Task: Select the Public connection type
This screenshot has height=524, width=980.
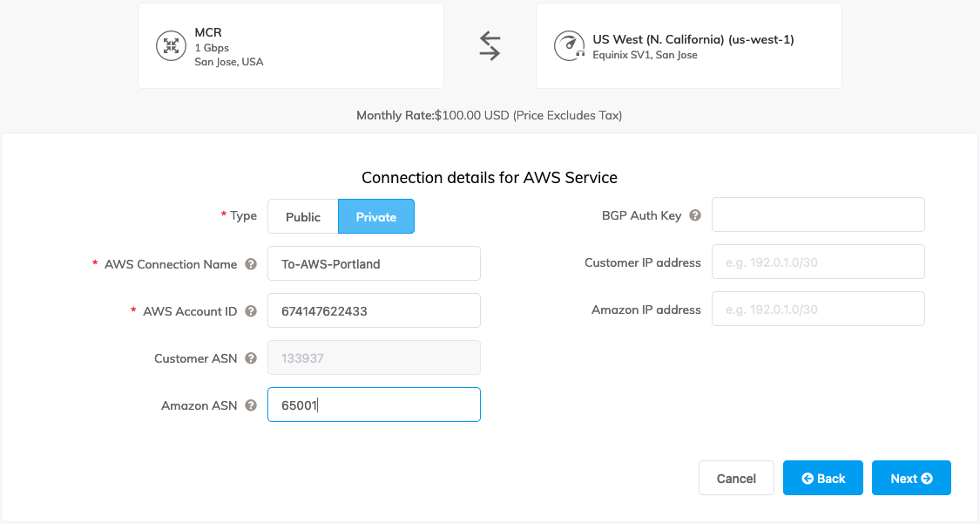Action: tap(303, 217)
